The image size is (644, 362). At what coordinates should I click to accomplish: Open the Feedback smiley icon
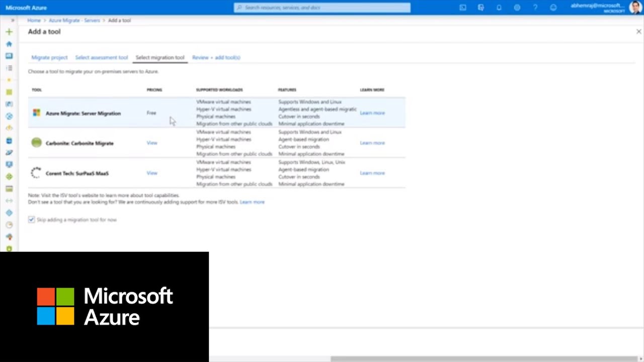pos(553,8)
